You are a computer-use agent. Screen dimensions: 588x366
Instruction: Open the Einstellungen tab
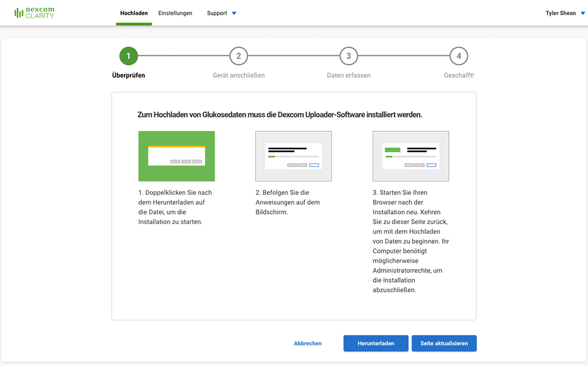coord(175,13)
